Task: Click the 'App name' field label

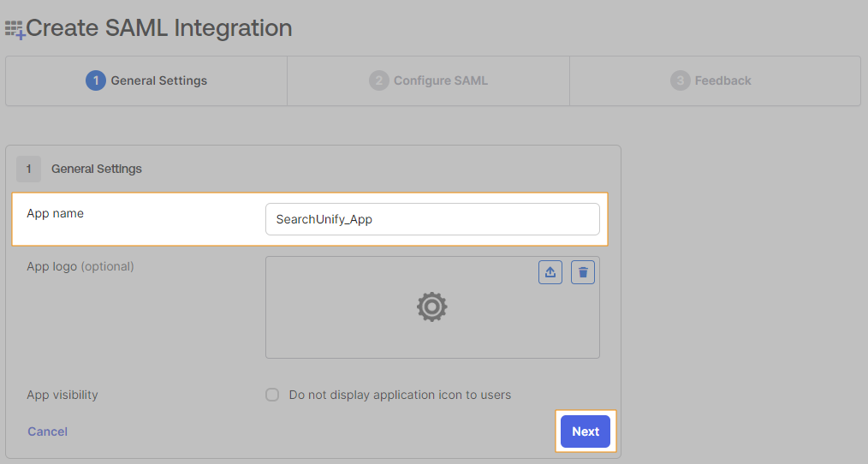Action: click(x=56, y=213)
